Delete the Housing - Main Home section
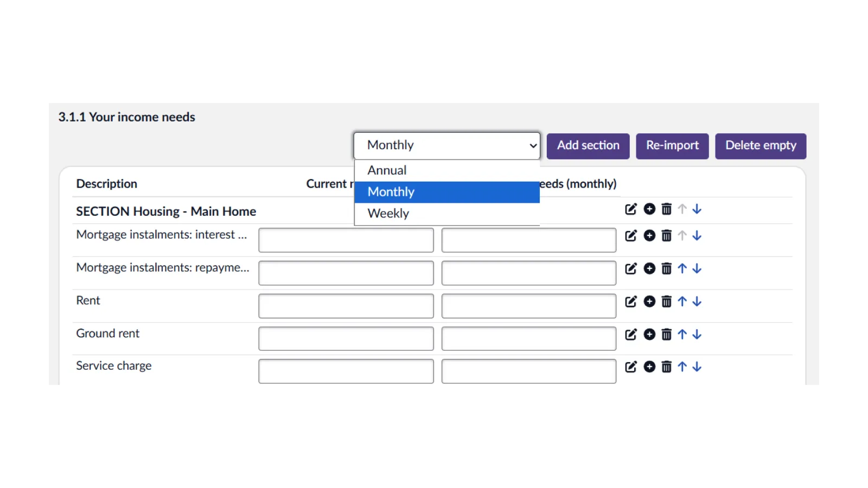Screen dimensions: 868x488 tap(666, 209)
